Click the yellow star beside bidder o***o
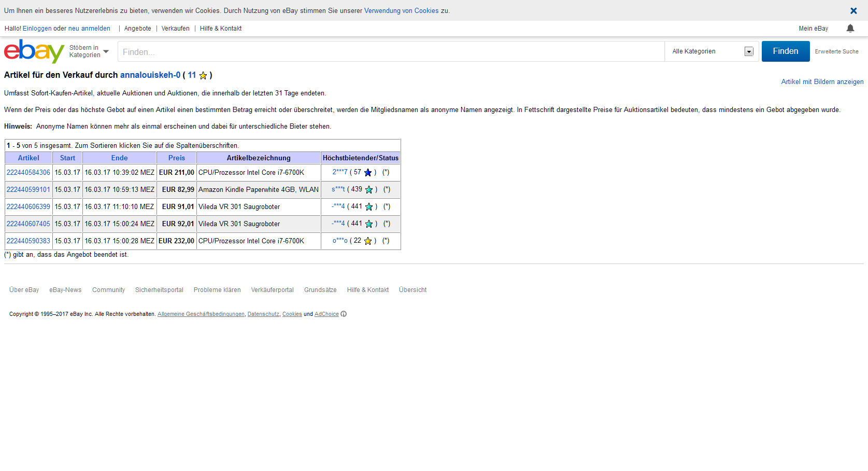The image size is (868, 471). tap(368, 241)
